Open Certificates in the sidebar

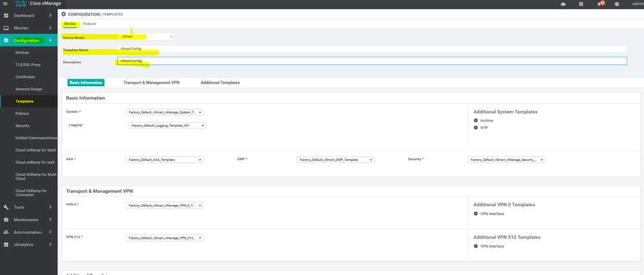25,77
